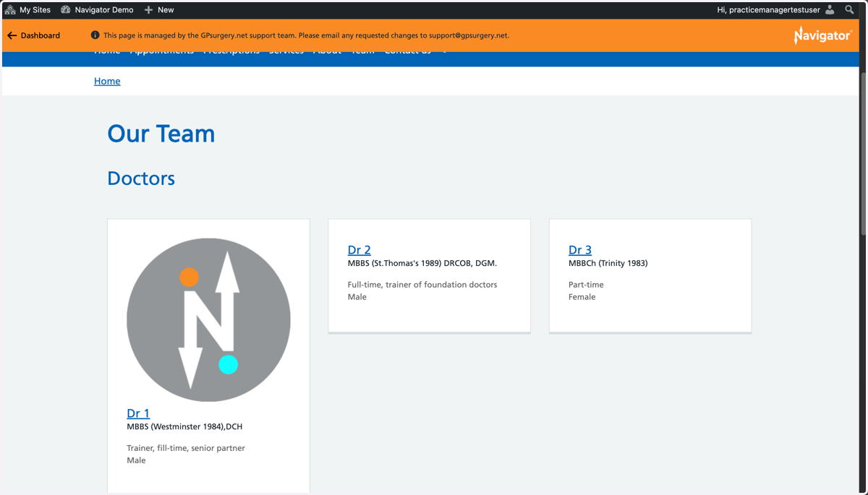Viewport: 868px width, 495px height.
Task: Click the user avatar icon in admin bar
Action: click(x=830, y=10)
